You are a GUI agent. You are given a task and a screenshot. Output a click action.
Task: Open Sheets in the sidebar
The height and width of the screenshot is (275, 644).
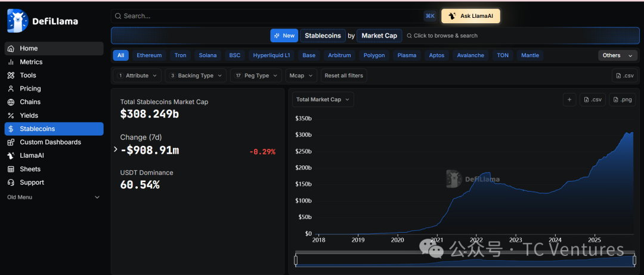54,169
